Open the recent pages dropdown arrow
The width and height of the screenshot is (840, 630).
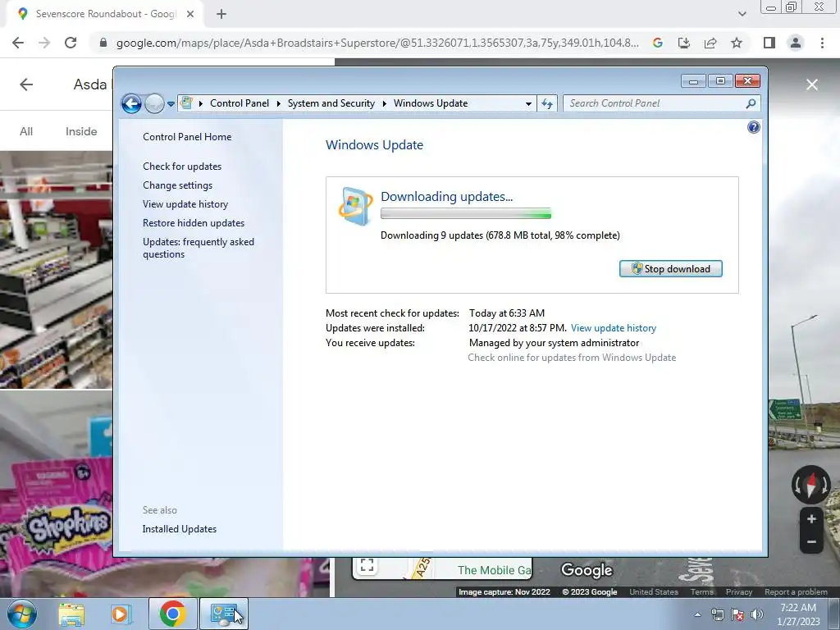pos(171,104)
